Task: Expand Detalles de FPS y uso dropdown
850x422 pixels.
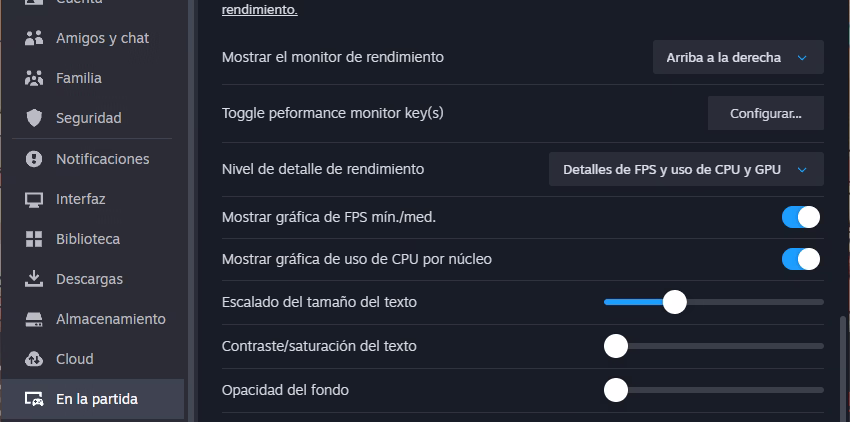Action: 686,169
